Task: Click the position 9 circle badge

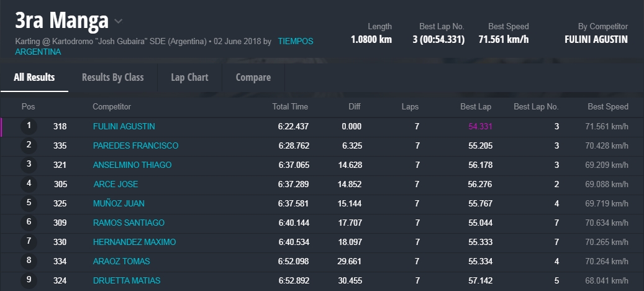Action: (29, 280)
